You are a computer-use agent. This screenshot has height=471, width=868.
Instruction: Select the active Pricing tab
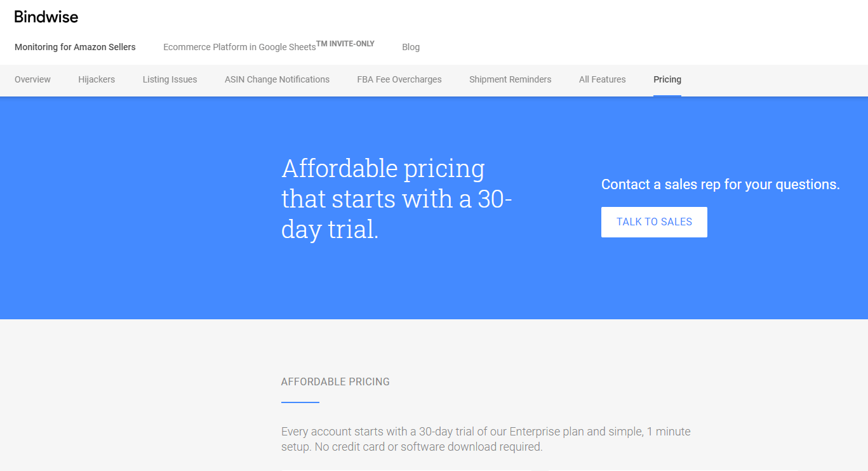(667, 79)
